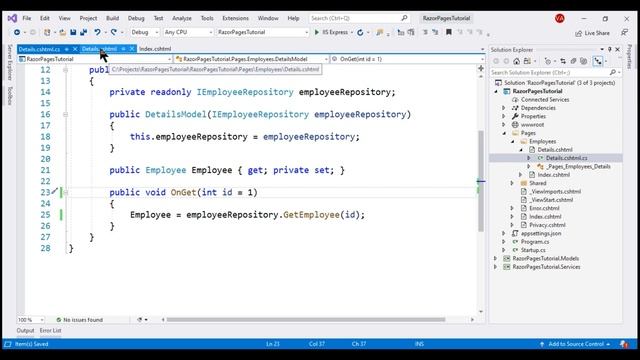
Task: Select appsettings.json in Solution Explorer
Action: (541, 233)
